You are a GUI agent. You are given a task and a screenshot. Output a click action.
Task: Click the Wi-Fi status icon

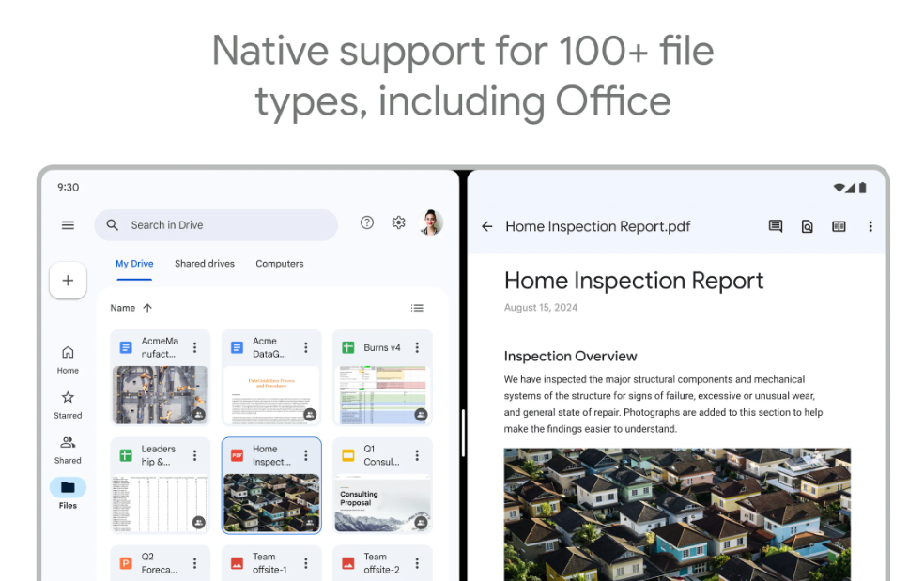point(839,188)
